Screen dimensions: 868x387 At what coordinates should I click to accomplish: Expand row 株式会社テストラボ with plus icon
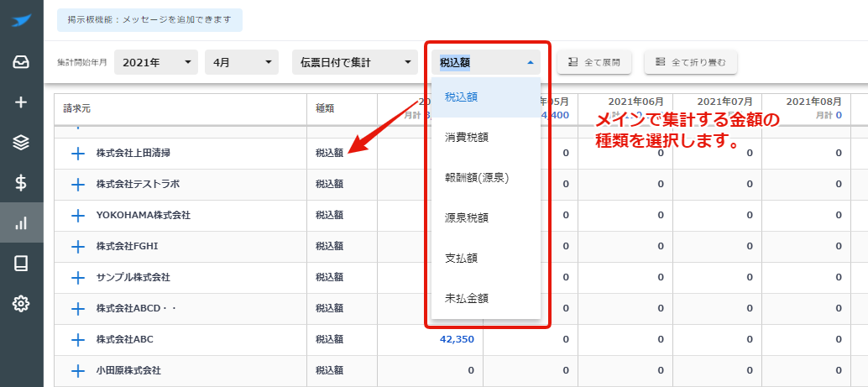(79, 185)
